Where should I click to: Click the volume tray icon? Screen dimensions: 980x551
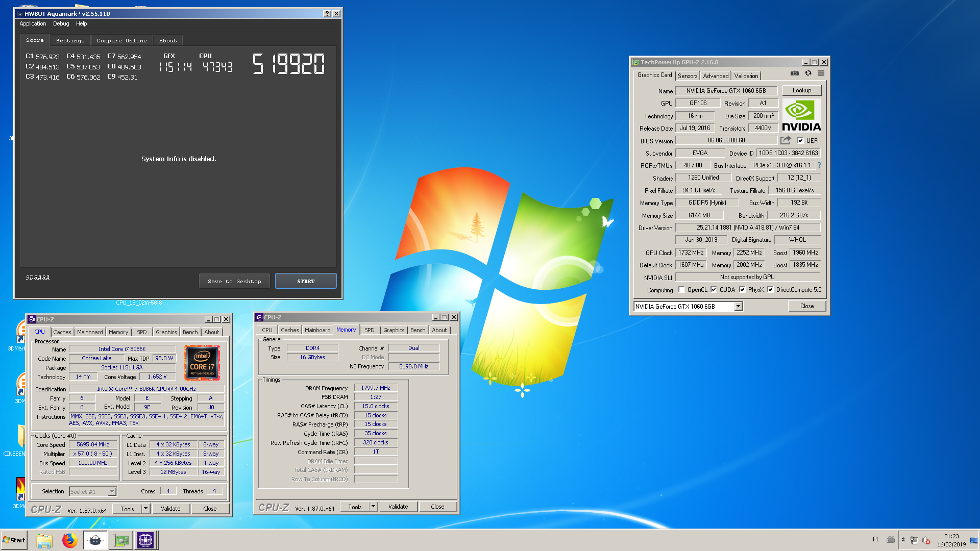click(x=926, y=540)
